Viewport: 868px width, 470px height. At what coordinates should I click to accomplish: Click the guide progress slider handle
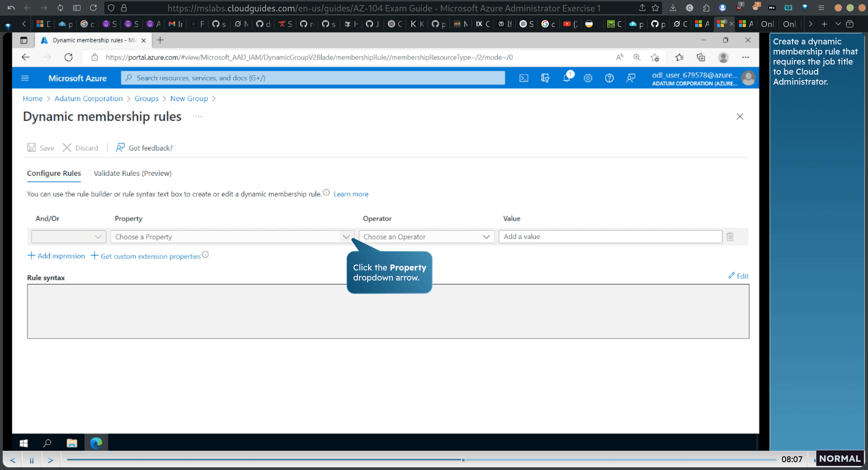(x=463, y=459)
